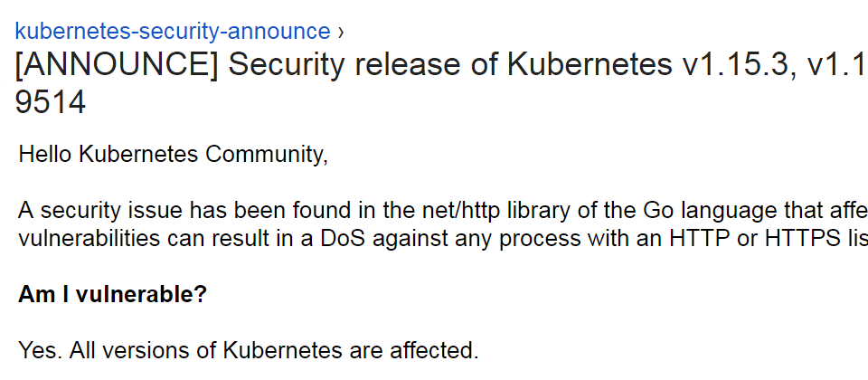Click the 'DoS' term in the paragraph
Image resolution: width=868 pixels, height=380 pixels.
[x=344, y=239]
